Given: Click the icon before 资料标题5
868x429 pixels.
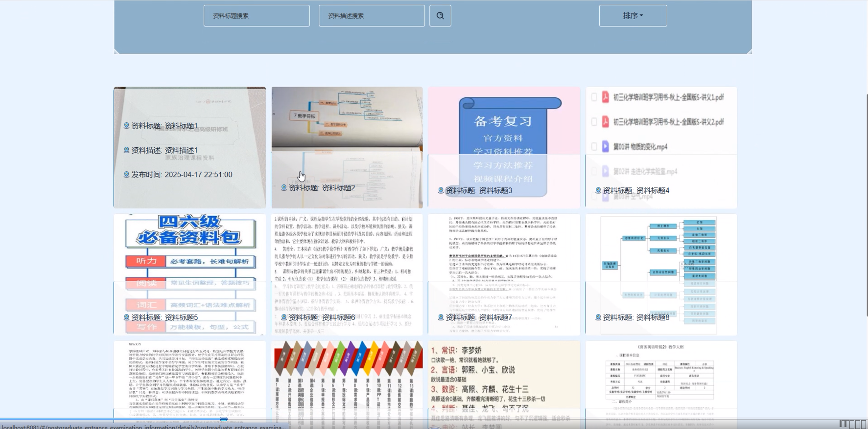Looking at the screenshot, I should pos(126,317).
